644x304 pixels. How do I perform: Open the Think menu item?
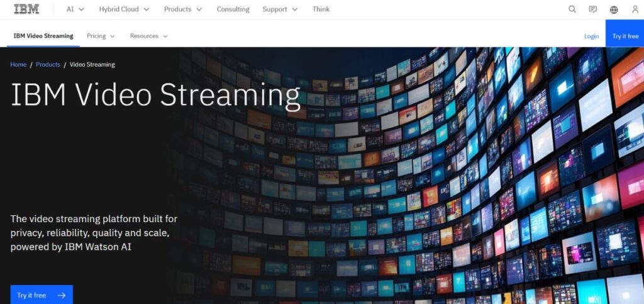321,9
